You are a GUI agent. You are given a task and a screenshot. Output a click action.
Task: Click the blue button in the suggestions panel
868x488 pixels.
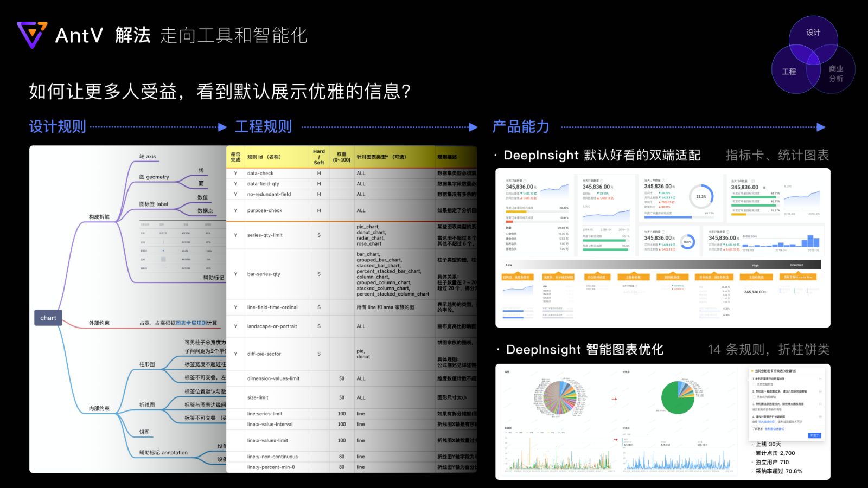814,435
